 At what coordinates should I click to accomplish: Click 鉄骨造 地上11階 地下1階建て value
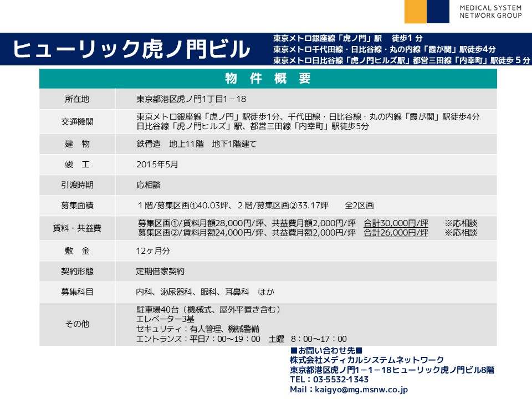coord(196,144)
